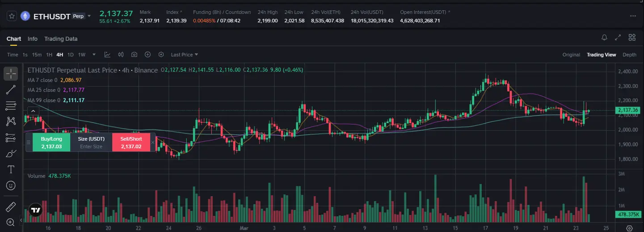Set chart interval to 4H
Viewport: 644px width, 232px height.
(60, 55)
